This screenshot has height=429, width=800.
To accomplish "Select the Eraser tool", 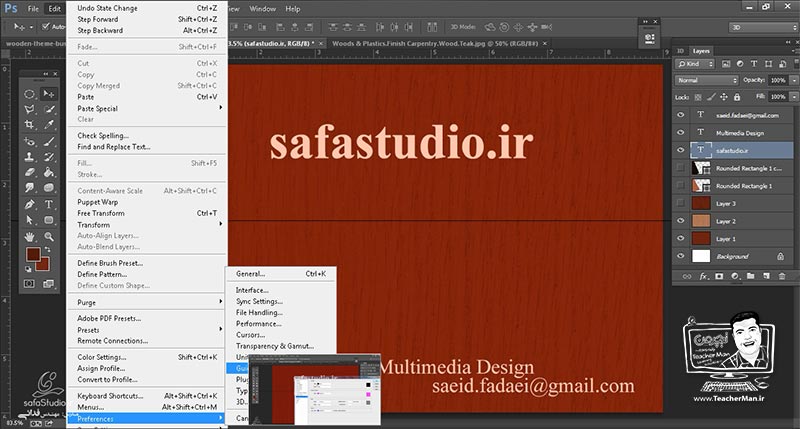I will click(30, 172).
